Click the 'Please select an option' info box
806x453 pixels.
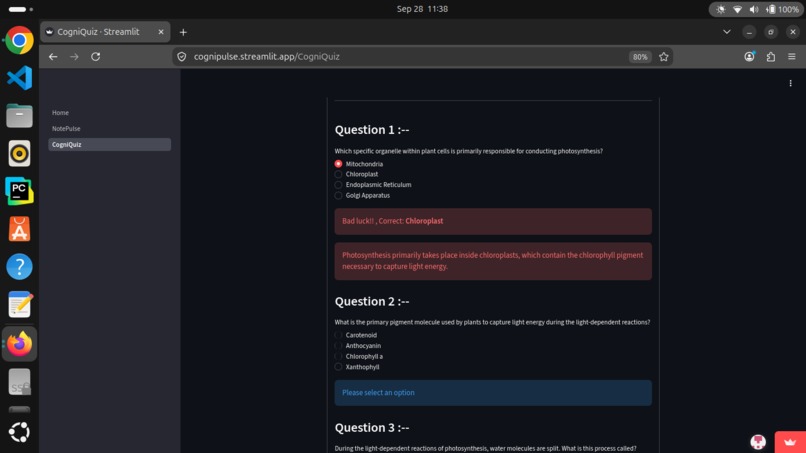click(493, 393)
